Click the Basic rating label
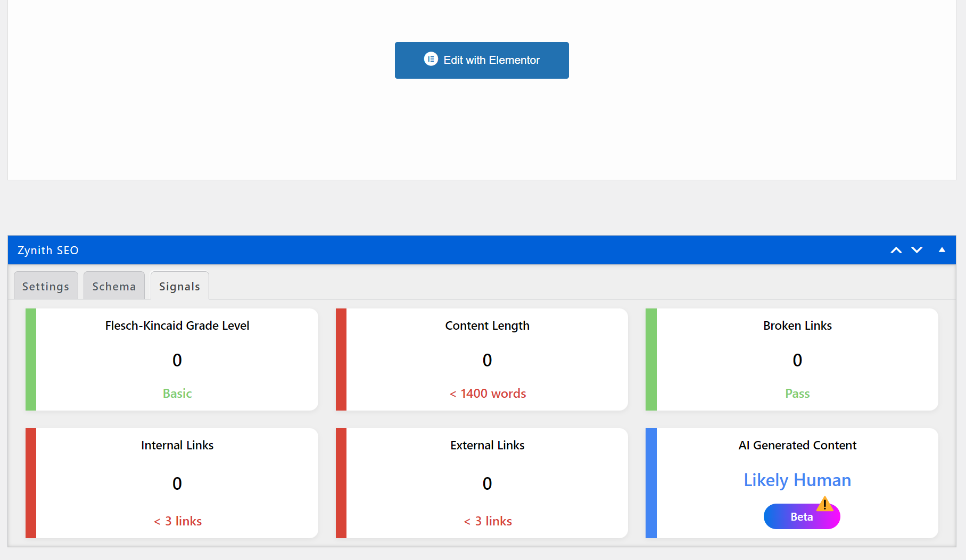Screen dimensions: 966x560 pos(177,394)
